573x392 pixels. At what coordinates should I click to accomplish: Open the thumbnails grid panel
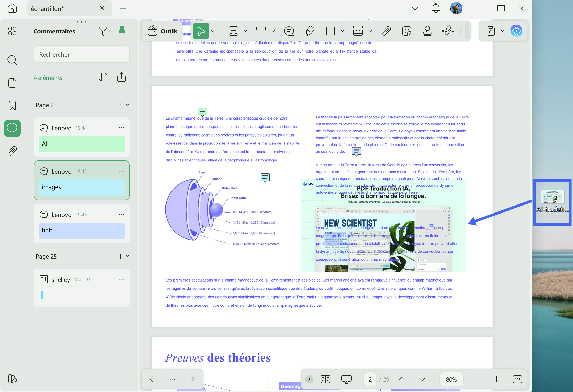point(12,31)
